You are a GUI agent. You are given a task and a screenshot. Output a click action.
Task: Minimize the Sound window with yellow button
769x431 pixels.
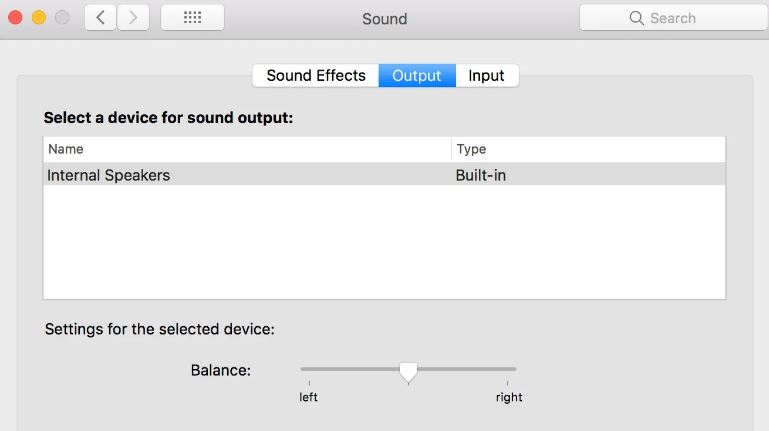tap(39, 18)
